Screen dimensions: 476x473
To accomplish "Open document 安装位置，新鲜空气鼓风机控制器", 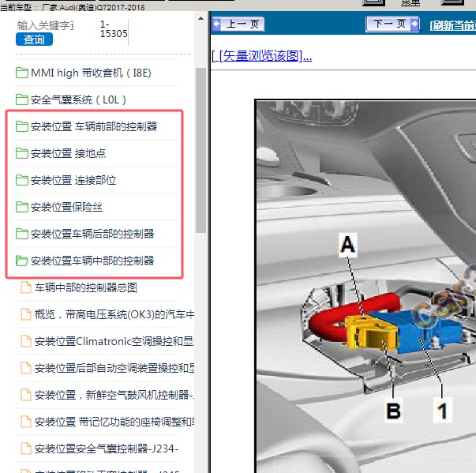I will click(114, 395).
